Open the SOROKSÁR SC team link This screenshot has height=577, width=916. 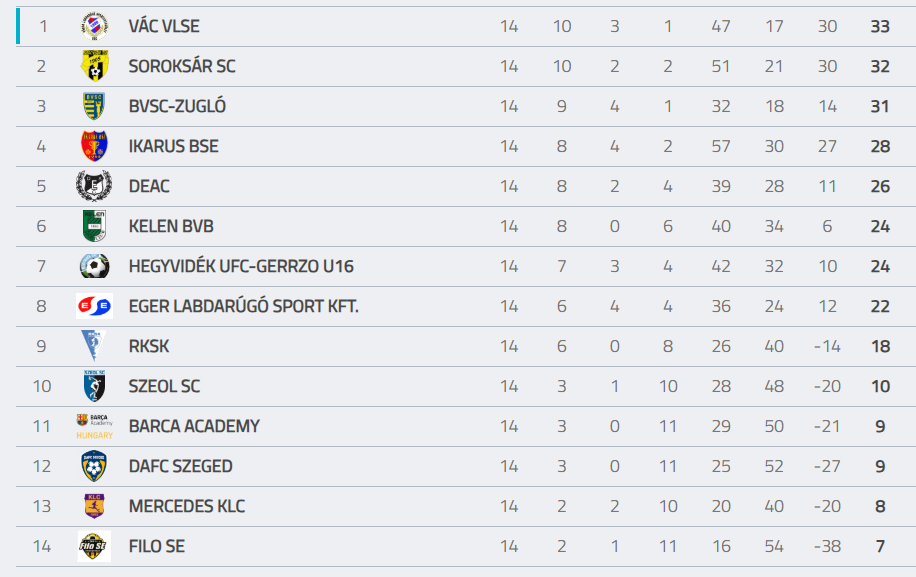point(182,66)
